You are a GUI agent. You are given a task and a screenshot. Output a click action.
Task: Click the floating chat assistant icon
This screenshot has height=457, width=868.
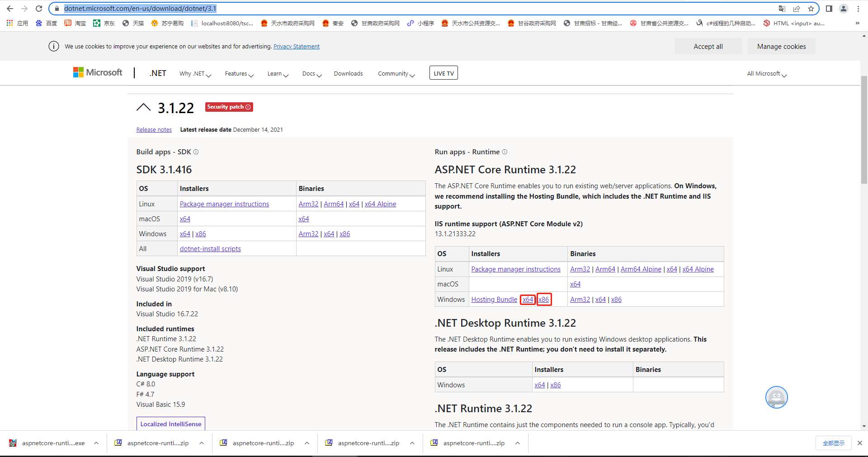tap(776, 397)
